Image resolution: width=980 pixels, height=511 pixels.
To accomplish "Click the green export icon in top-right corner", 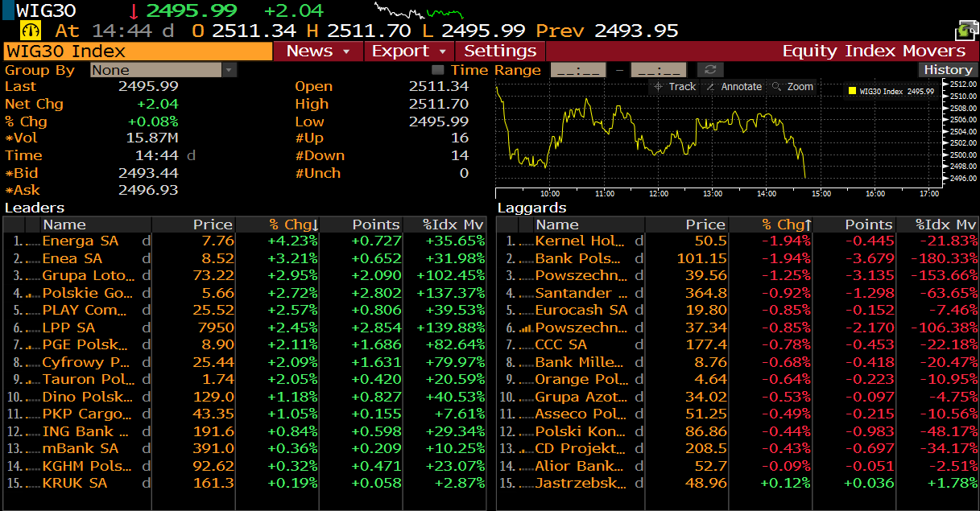I will (x=966, y=31).
